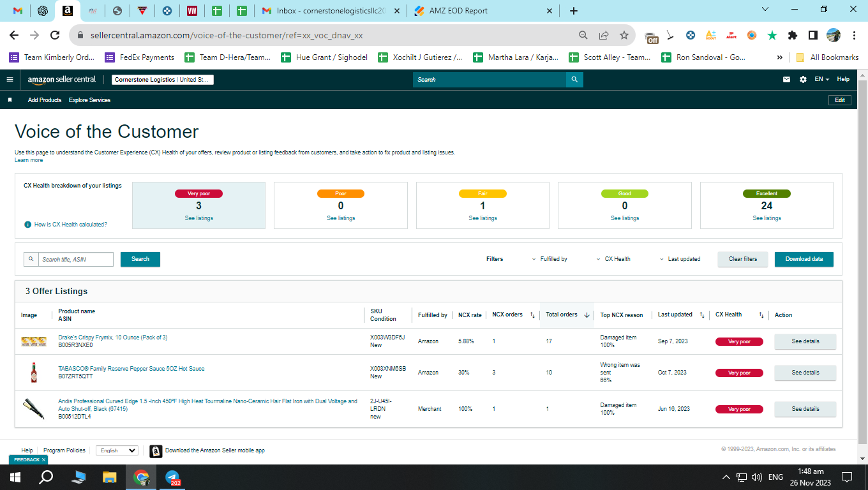Open the AMZScout extension icon
Screen dimensions: 868x490
711,35
